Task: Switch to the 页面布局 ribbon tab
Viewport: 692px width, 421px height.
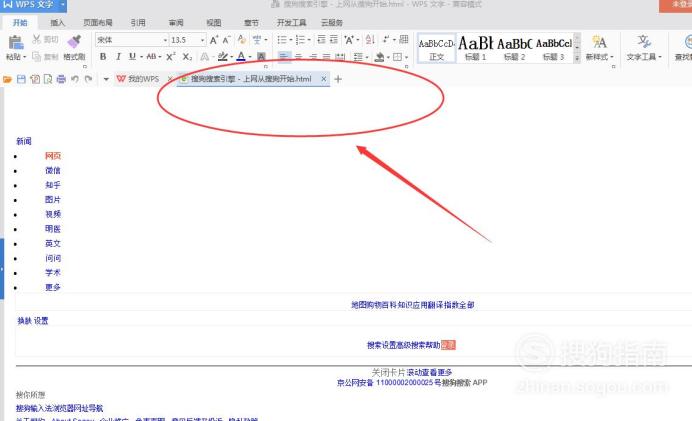Action: tap(98, 23)
